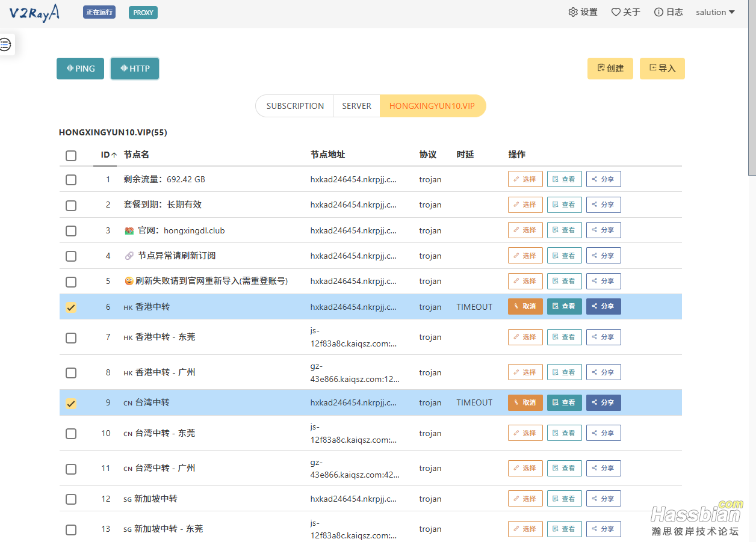The height and width of the screenshot is (542, 756).
Task: Open the floating sidebar list icon
Action: [x=5, y=45]
